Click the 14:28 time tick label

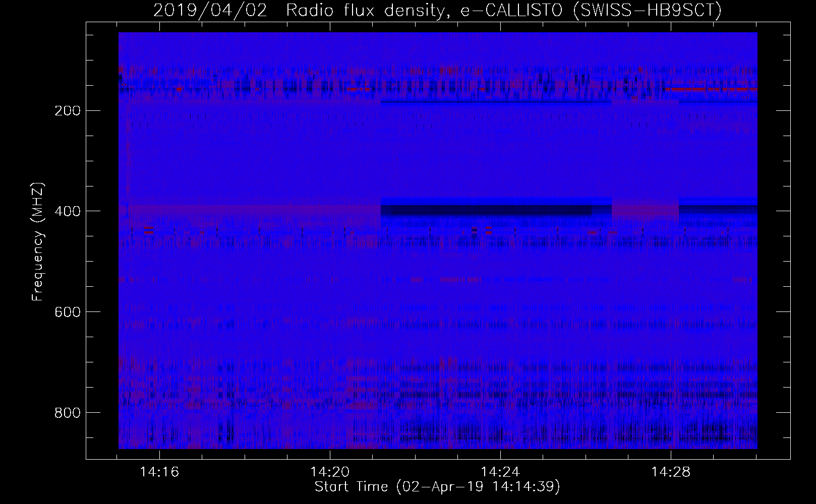pyautogui.click(x=671, y=472)
